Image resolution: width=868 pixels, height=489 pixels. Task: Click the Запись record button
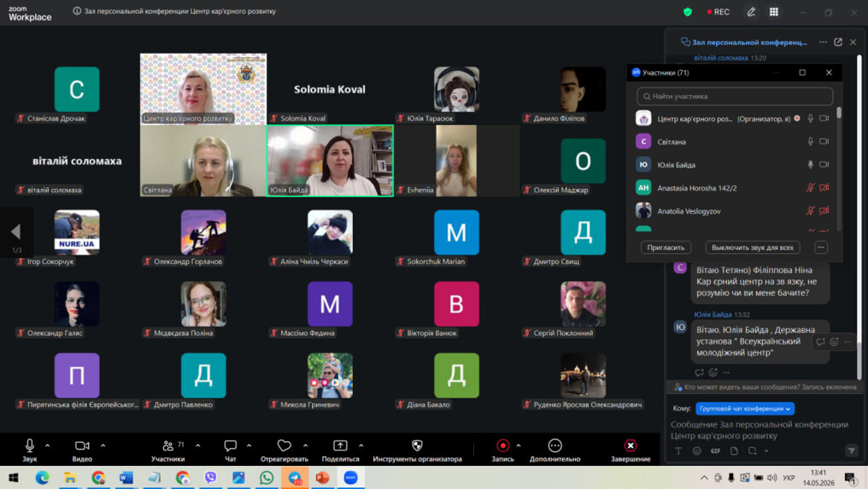tap(502, 451)
